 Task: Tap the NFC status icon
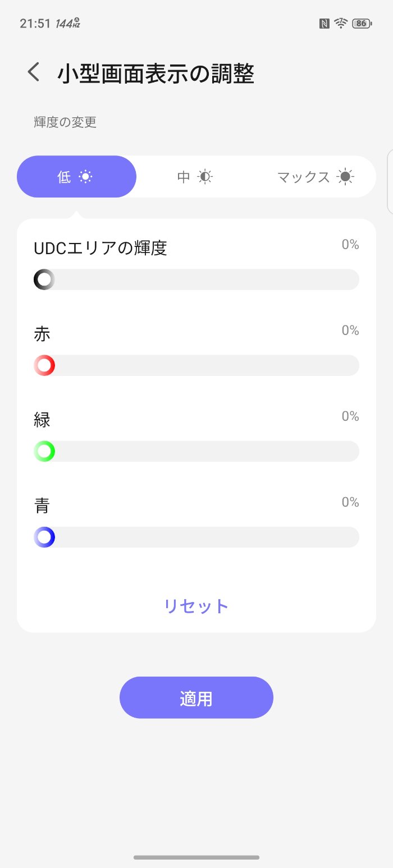(x=324, y=24)
